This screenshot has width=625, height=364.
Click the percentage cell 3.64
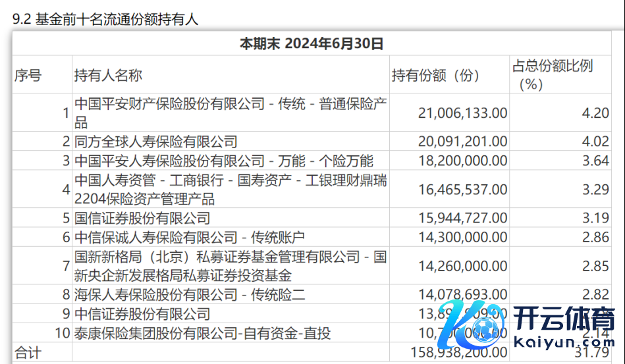point(595,161)
